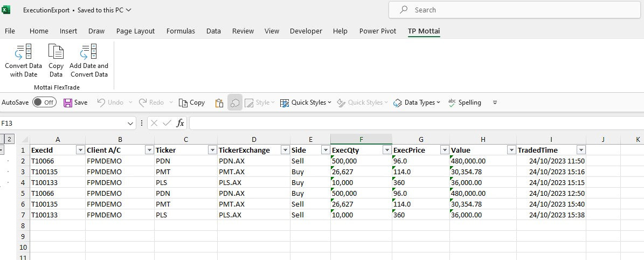Screen dimensions: 644x260
Task: Click the Quick Styles table icon
Action: pyautogui.click(x=284, y=103)
